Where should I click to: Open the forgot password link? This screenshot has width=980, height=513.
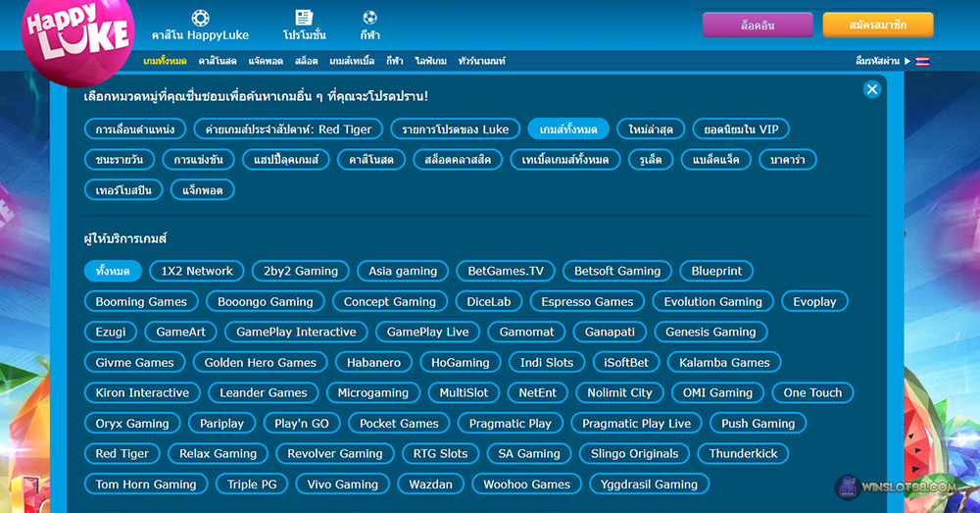[x=877, y=62]
